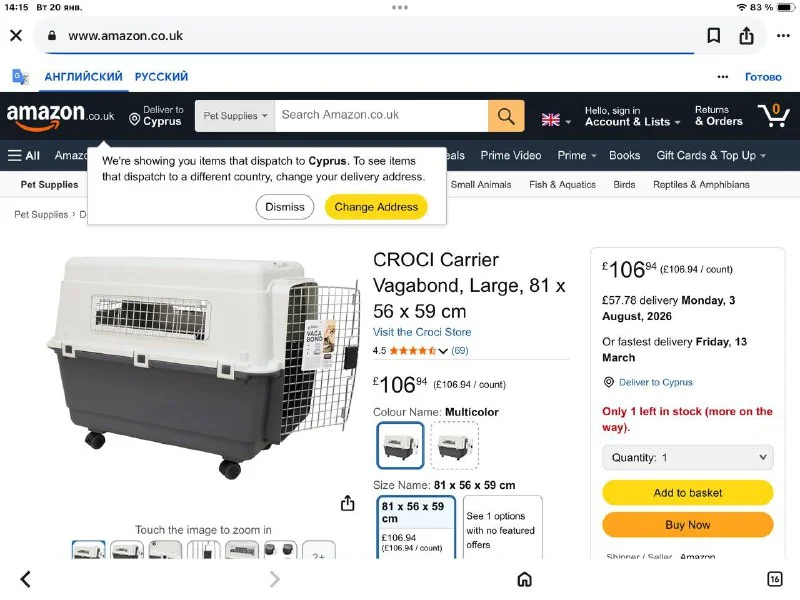
Task: Click the Add to basket button
Action: (687, 493)
